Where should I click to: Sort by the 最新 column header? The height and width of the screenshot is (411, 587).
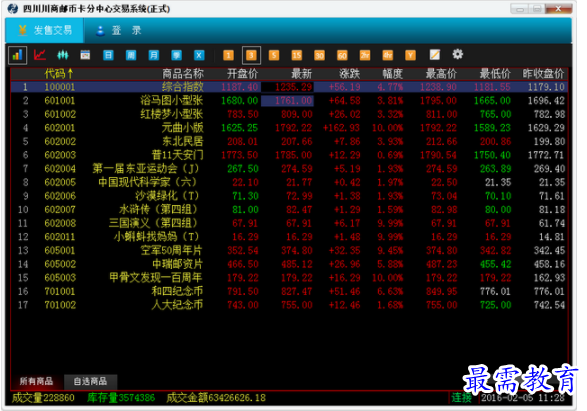pos(302,73)
